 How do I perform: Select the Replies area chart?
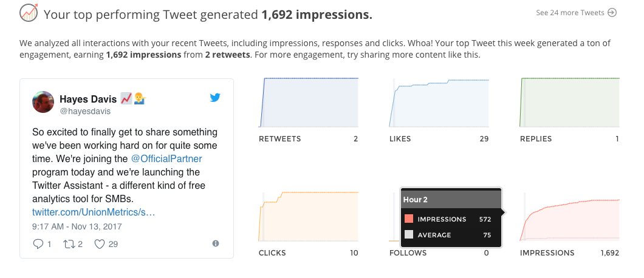pyautogui.click(x=570, y=102)
